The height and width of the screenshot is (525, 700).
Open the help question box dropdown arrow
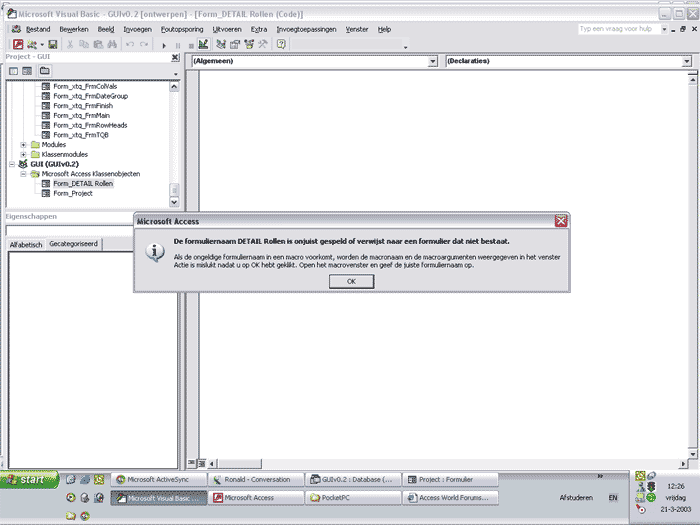click(x=664, y=29)
